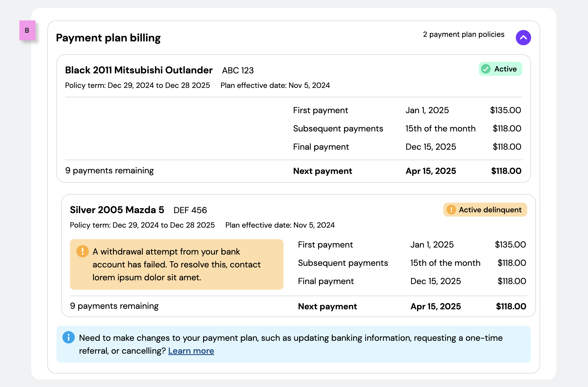Image resolution: width=588 pixels, height=387 pixels.
Task: Click the '2 payment plan policies' text
Action: pos(463,34)
